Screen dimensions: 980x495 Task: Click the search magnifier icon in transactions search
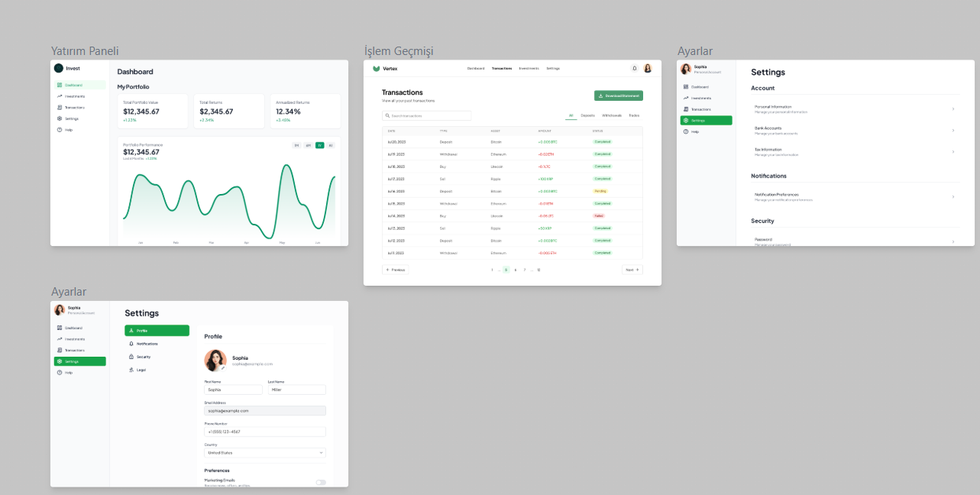[x=387, y=116]
